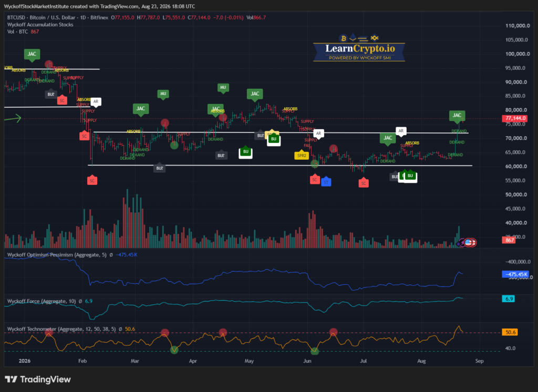Select the JAC marker between Jul and Aug

coord(388,139)
